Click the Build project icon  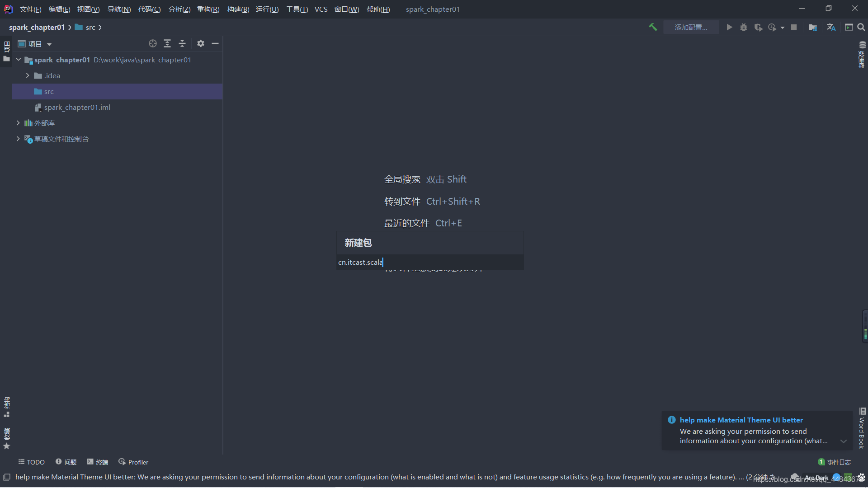coord(653,27)
